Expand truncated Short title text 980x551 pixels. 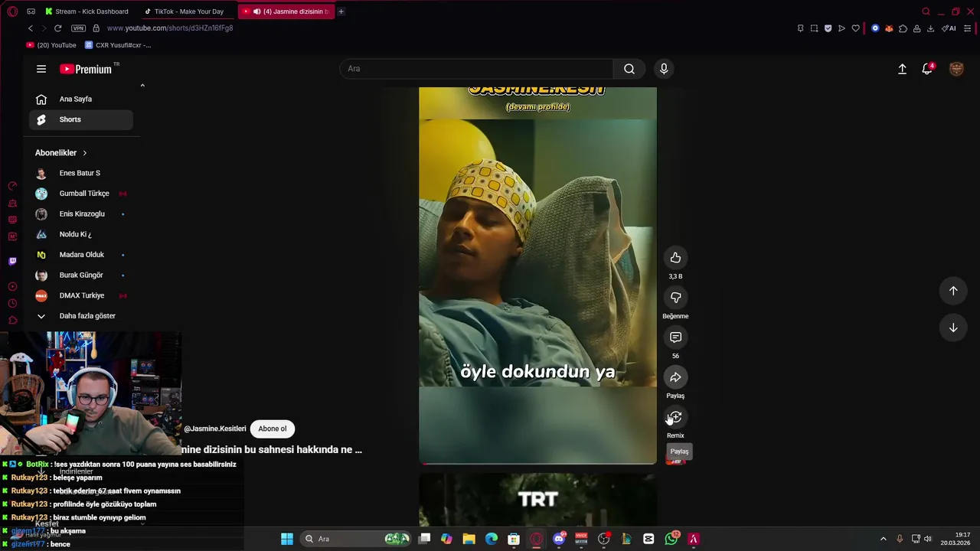273,450
